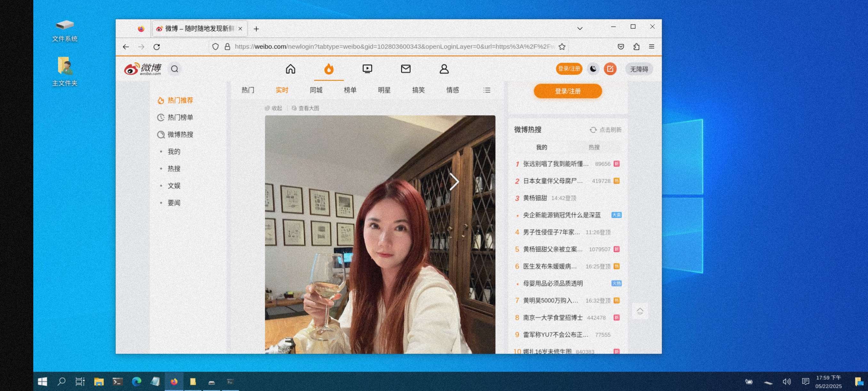Click the large 登录/注册 button

(x=567, y=91)
